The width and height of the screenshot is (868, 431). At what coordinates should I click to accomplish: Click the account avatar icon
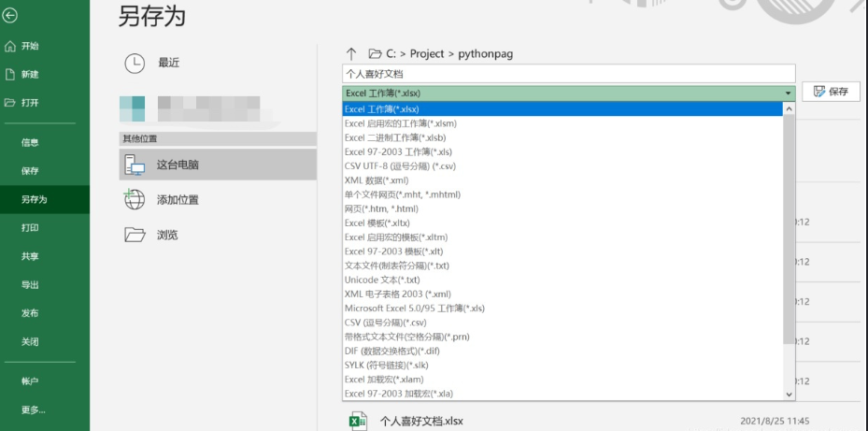(133, 108)
